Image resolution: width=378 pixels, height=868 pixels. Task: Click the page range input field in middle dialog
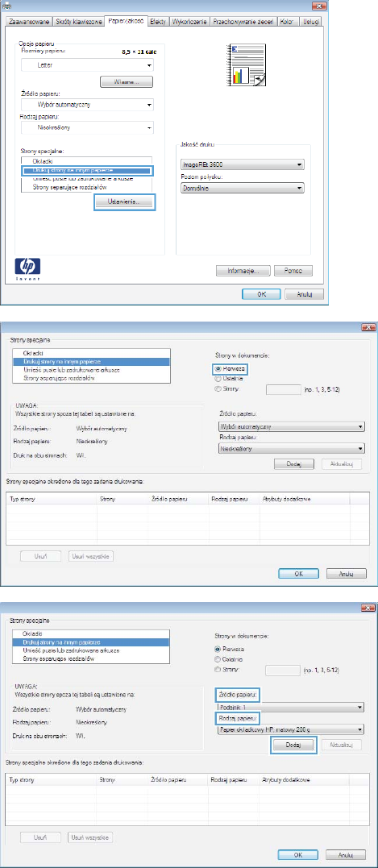[x=284, y=390]
